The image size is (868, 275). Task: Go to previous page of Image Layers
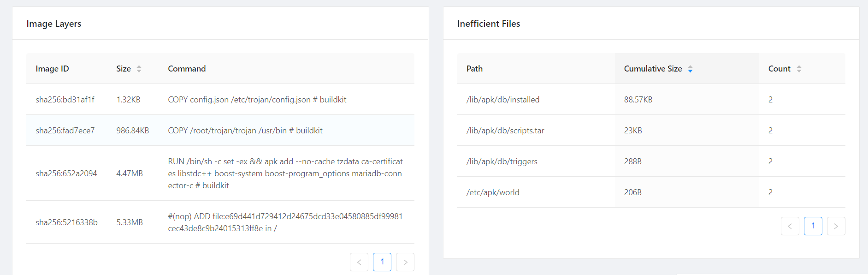tap(359, 262)
